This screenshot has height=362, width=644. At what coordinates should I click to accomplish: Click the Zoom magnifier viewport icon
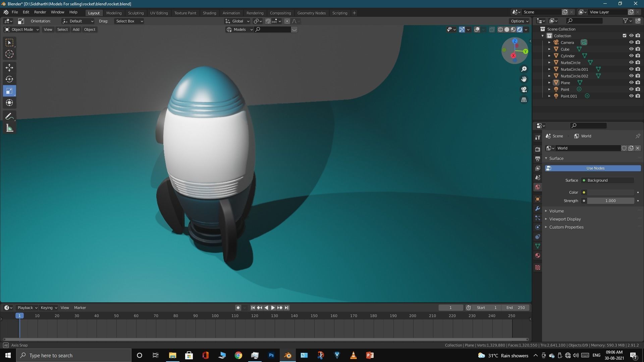pos(524,69)
